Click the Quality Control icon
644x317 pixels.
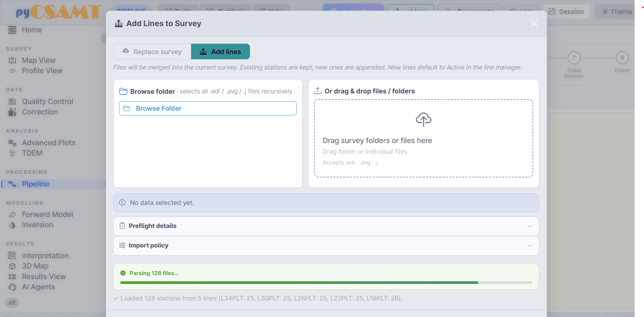click(12, 101)
